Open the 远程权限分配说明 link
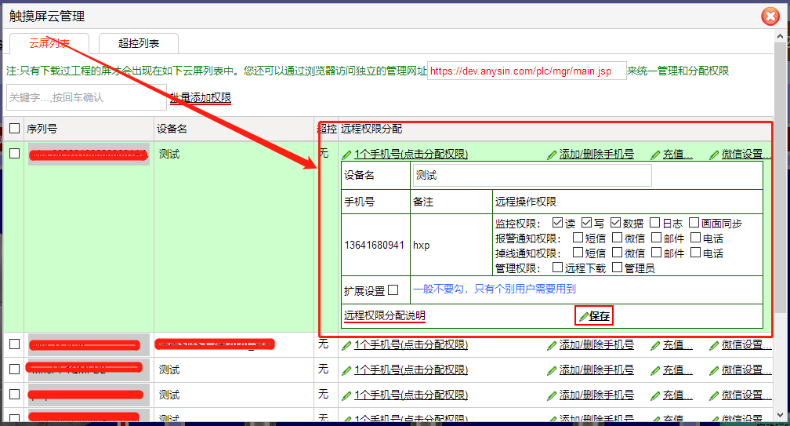This screenshot has width=790, height=426. coord(385,316)
